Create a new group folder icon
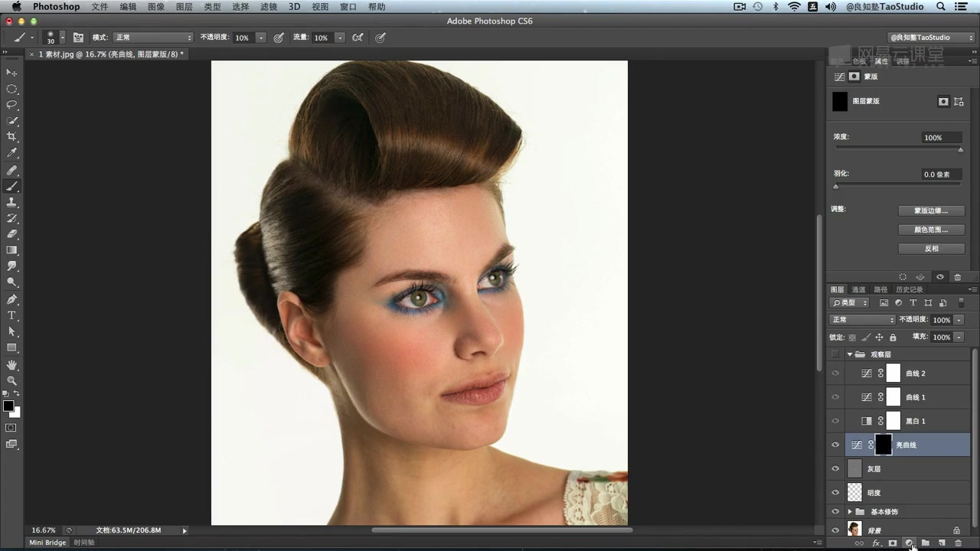Viewport: 980px width, 551px height. coord(926,543)
